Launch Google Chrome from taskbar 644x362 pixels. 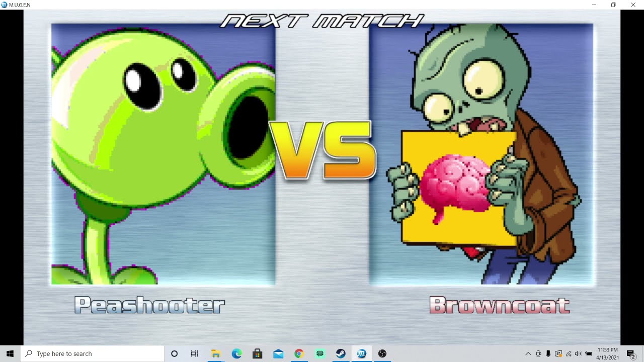[x=299, y=353]
